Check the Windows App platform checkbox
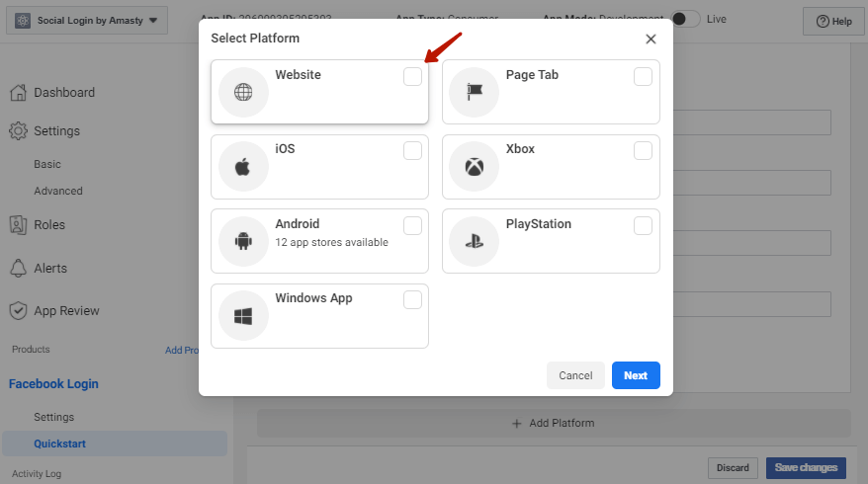Image resolution: width=868 pixels, height=484 pixels. click(412, 300)
